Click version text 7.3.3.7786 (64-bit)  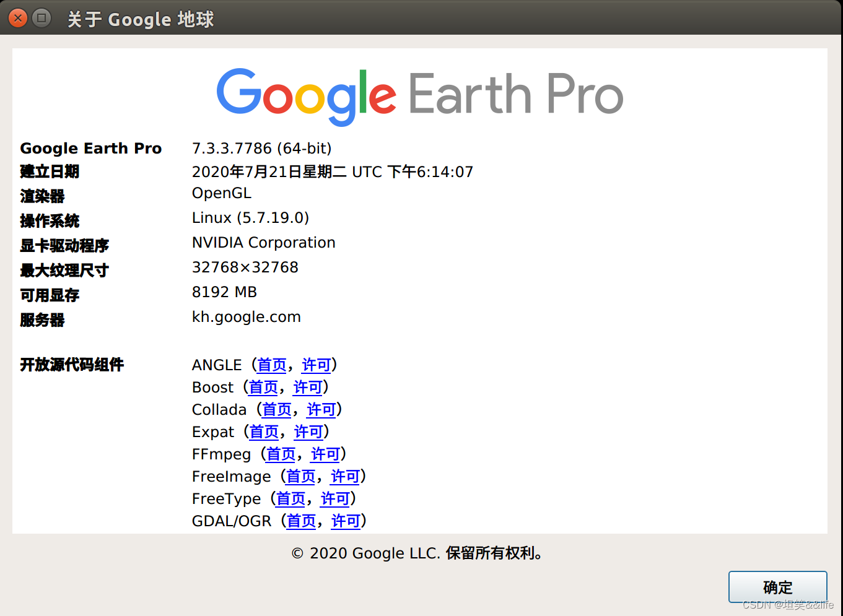click(261, 149)
